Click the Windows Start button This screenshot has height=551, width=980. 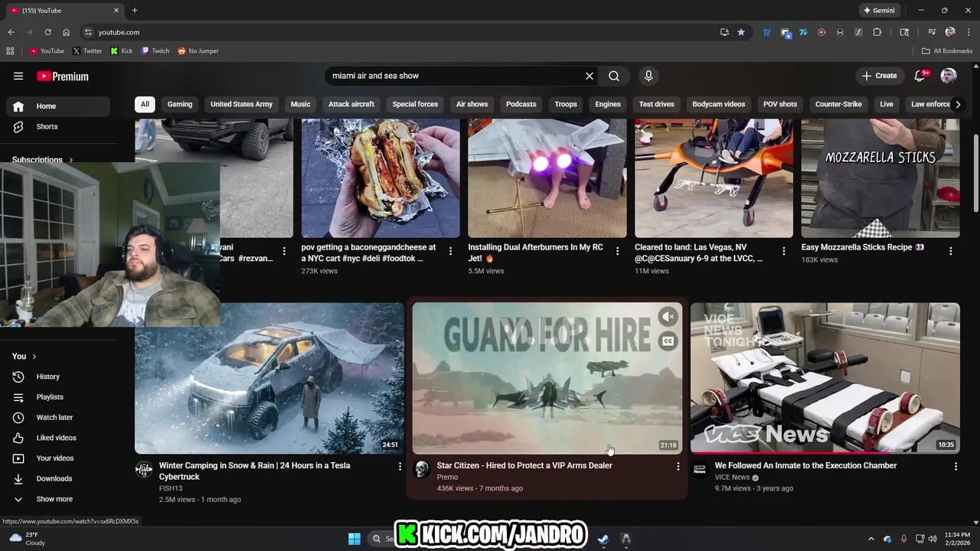(x=354, y=539)
